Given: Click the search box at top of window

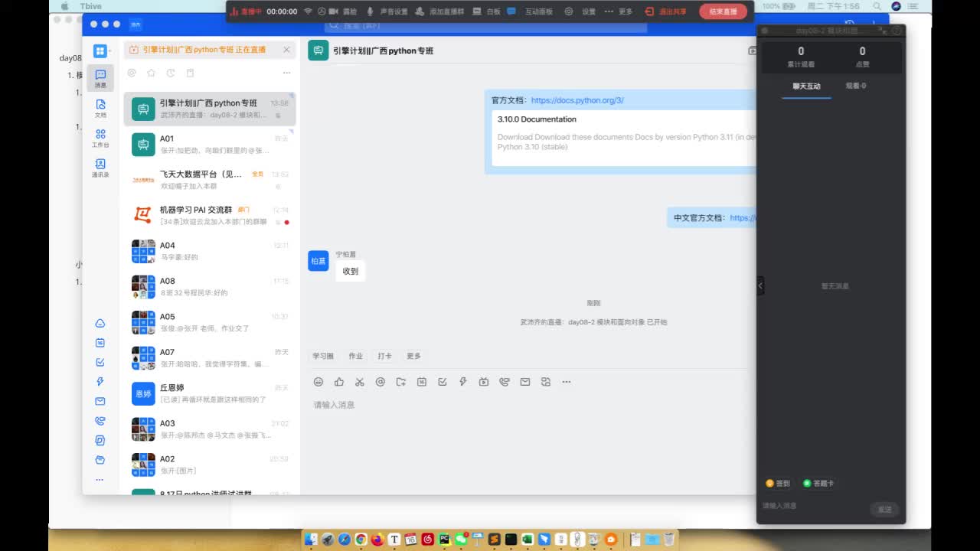Looking at the screenshot, I should [485, 25].
